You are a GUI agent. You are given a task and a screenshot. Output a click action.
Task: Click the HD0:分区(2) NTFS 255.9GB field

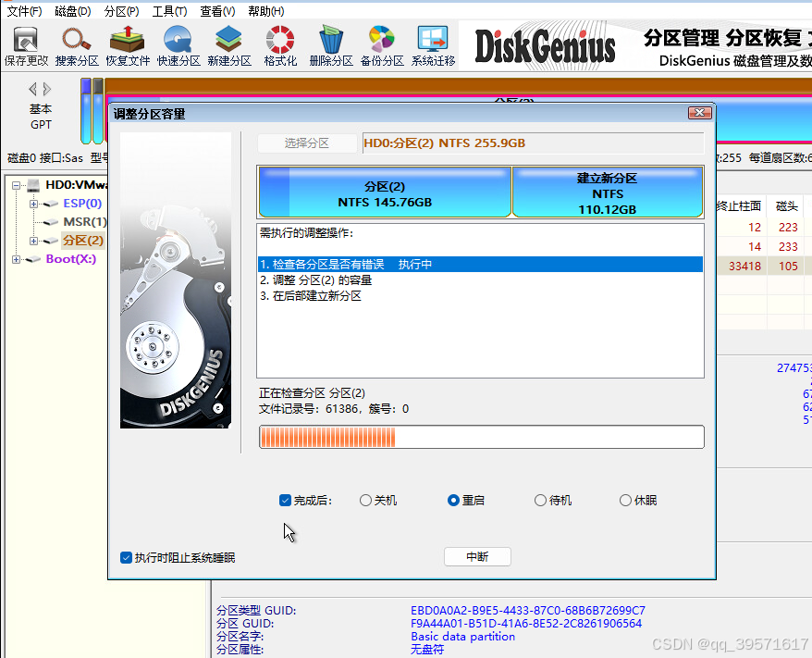click(x=533, y=143)
